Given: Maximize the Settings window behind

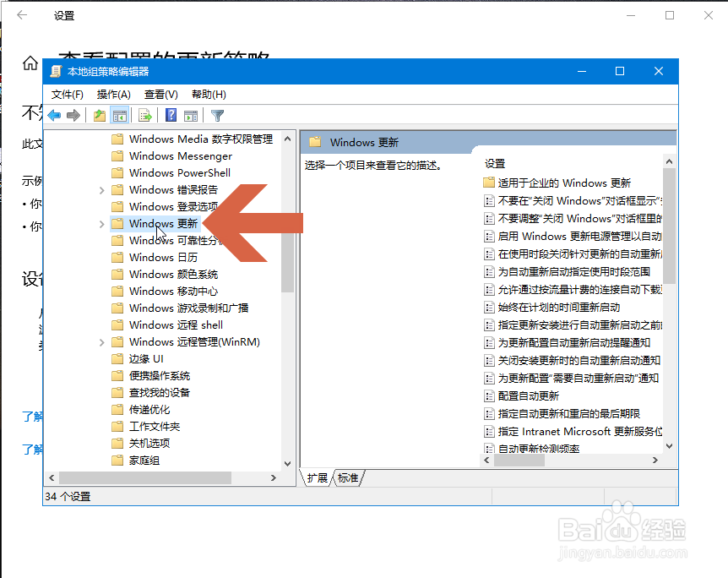Looking at the screenshot, I should coord(670,15).
